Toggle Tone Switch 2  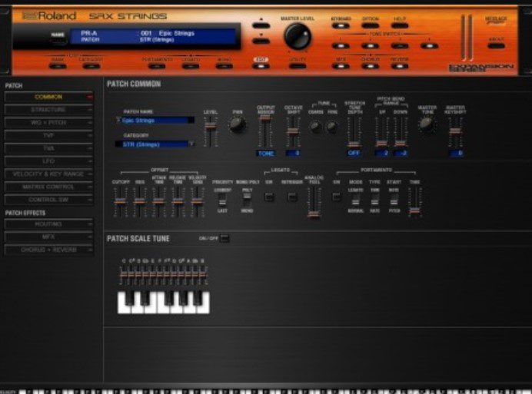370,46
